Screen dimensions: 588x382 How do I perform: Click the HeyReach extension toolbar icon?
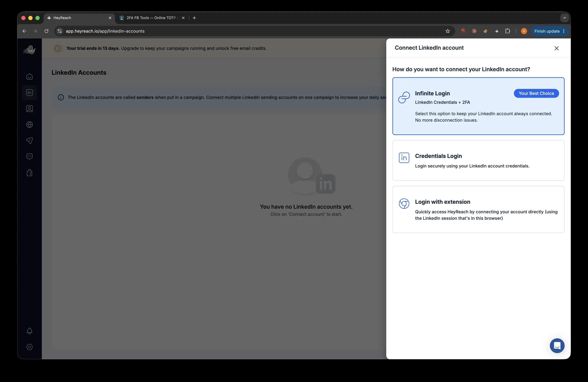coord(496,31)
